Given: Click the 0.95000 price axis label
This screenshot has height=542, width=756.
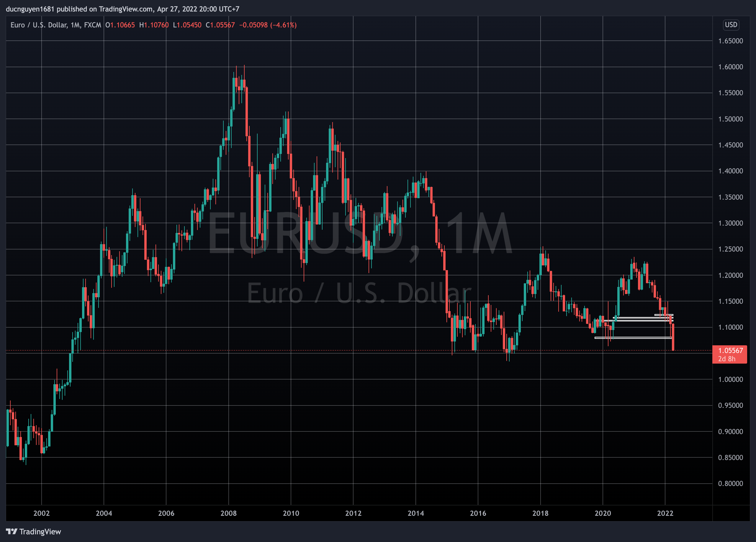Looking at the screenshot, I should coord(730,405).
